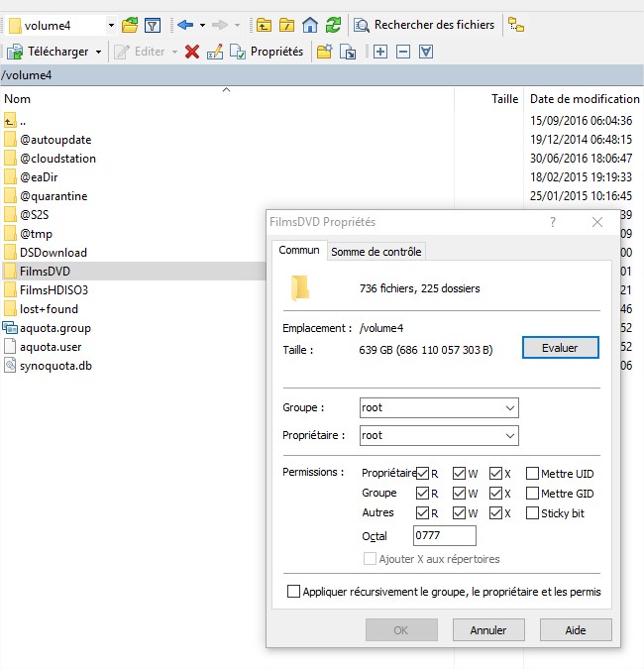Check Appliquer récursivement le groupe option
The height and width of the screenshot is (669, 644).
tap(293, 592)
